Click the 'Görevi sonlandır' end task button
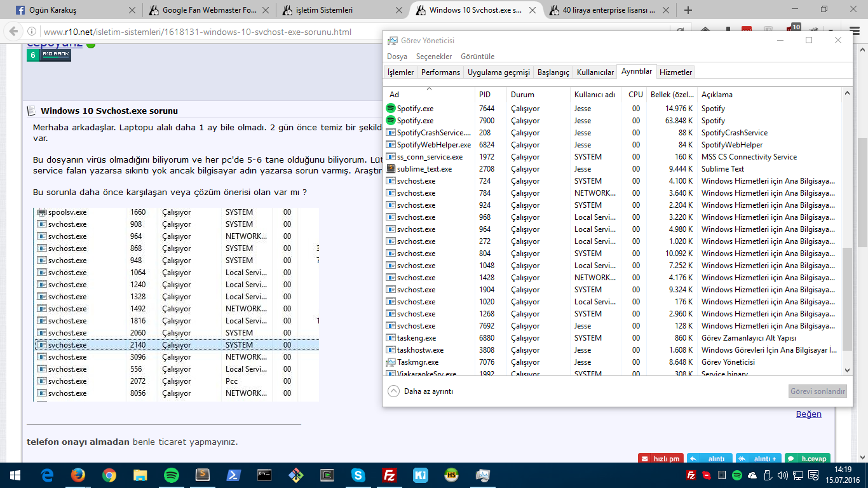This screenshot has width=868, height=488. point(818,391)
